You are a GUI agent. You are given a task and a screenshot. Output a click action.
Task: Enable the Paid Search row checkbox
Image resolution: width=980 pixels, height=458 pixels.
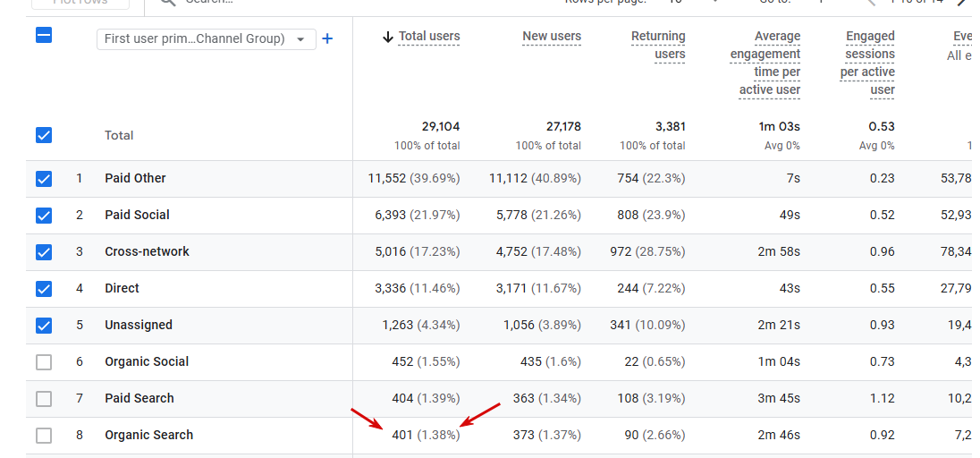click(x=44, y=399)
